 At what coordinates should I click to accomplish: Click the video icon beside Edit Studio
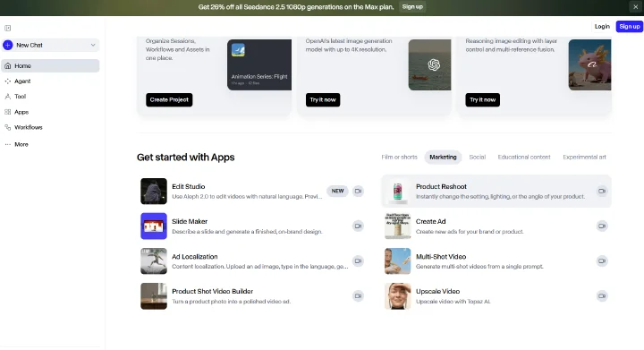[x=358, y=191]
